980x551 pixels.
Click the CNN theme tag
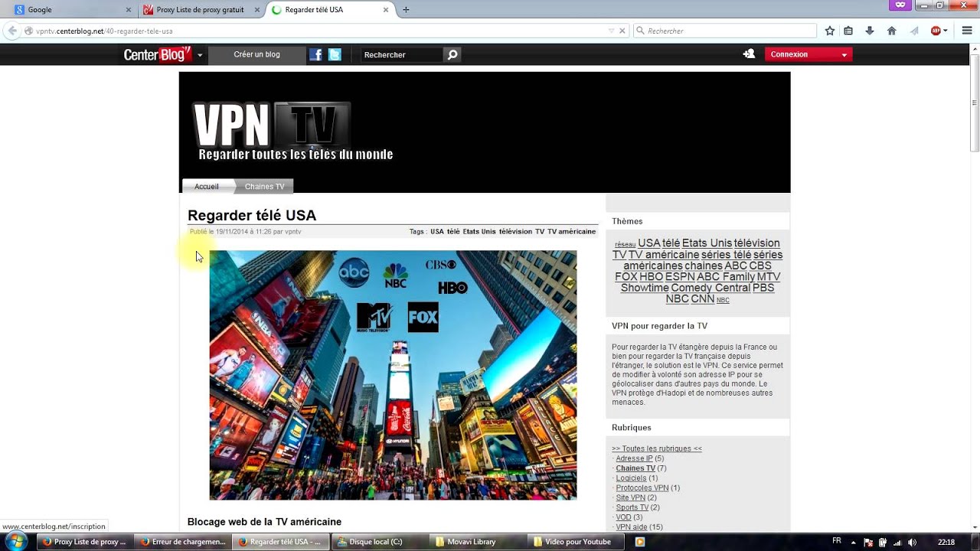(x=703, y=299)
